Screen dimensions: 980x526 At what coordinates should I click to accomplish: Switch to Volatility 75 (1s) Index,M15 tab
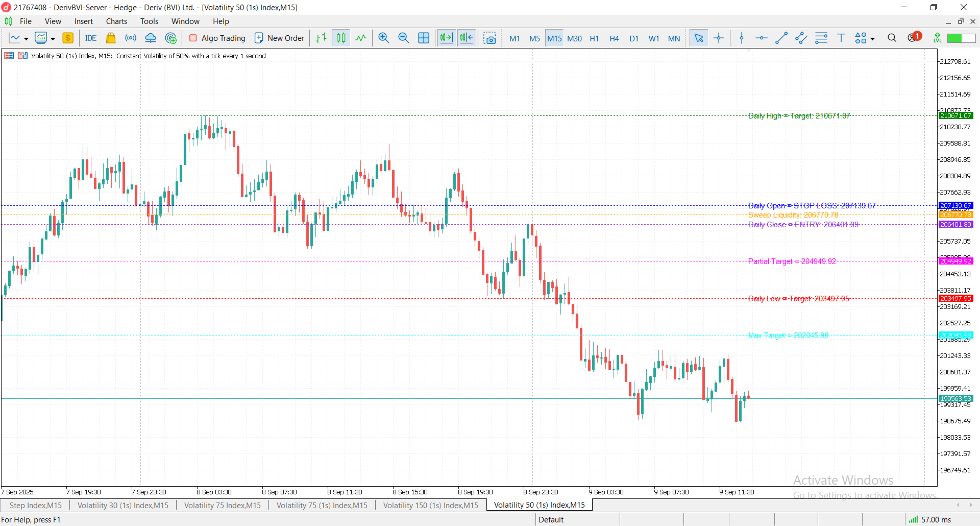point(322,506)
